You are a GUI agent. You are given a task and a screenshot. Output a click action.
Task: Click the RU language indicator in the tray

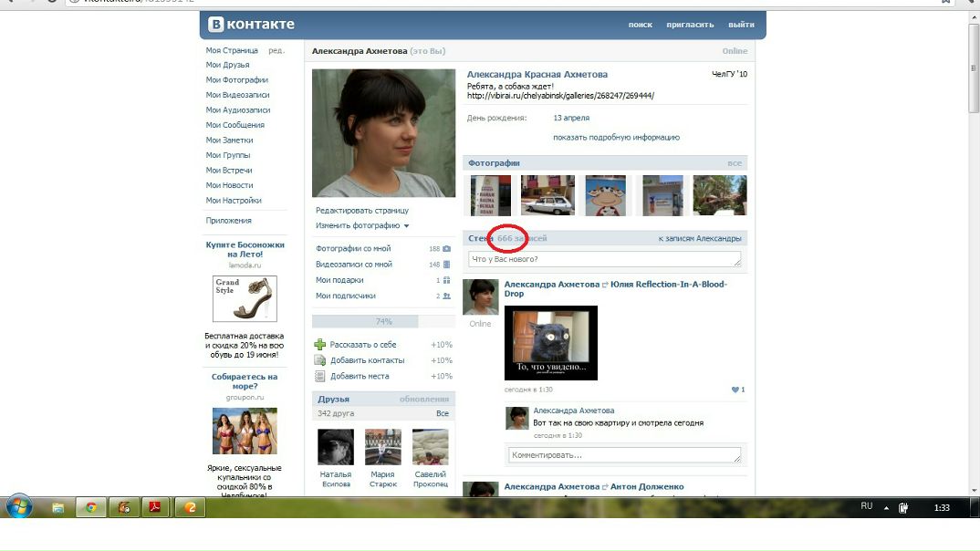[x=866, y=506]
